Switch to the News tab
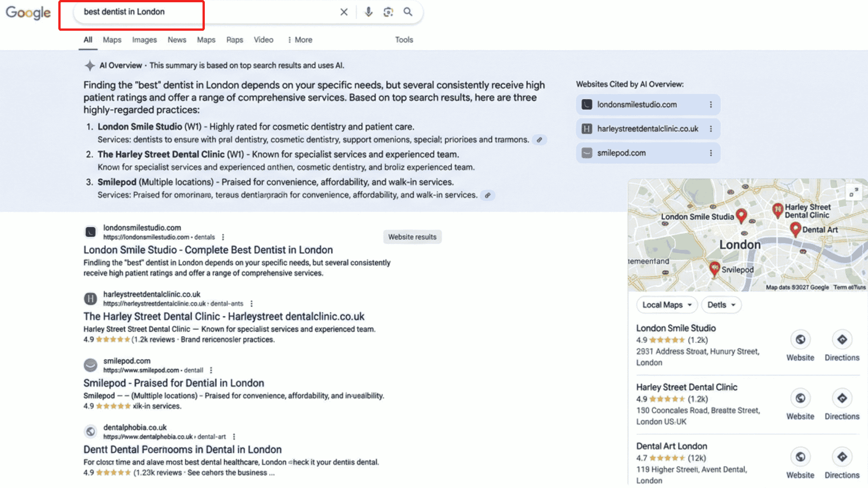 (x=177, y=40)
